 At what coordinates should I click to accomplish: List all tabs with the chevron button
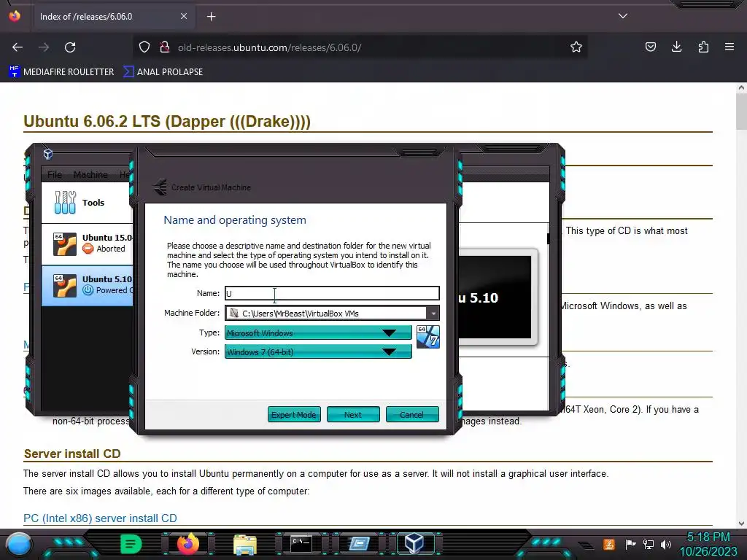click(x=623, y=16)
